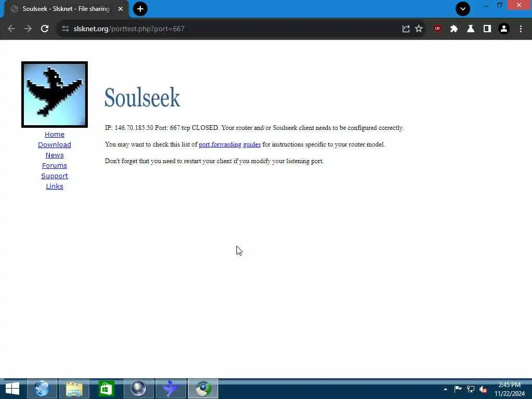This screenshot has height=399, width=532.
Task: Open the Links page link
Action: pos(54,187)
